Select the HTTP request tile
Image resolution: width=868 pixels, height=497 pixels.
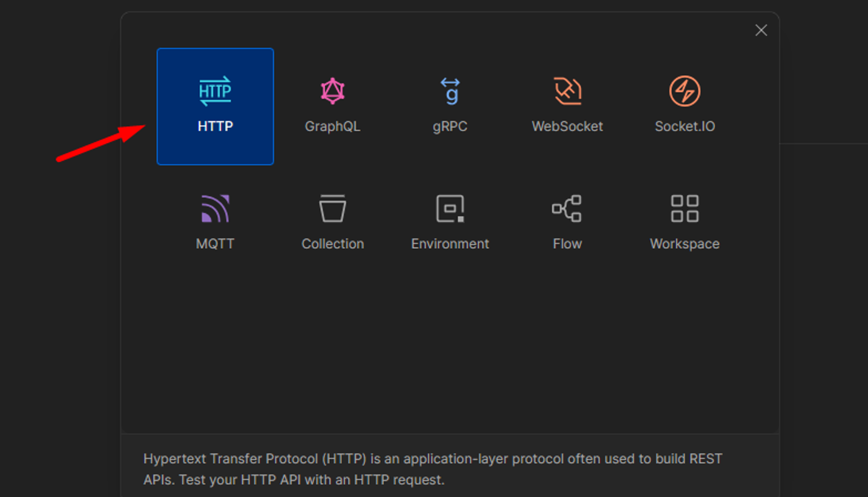click(215, 107)
